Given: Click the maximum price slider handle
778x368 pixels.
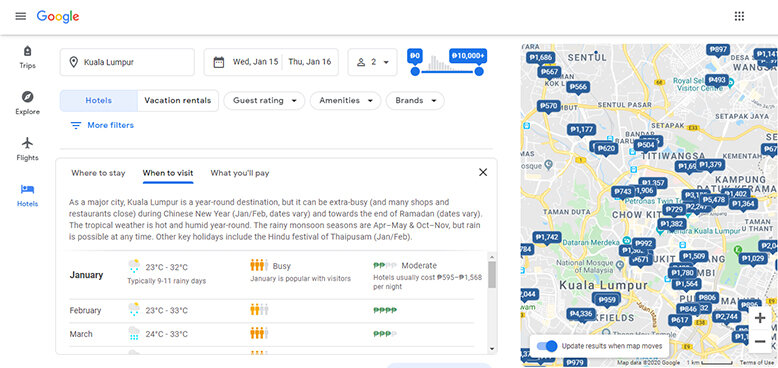Looking at the screenshot, I should point(479,71).
